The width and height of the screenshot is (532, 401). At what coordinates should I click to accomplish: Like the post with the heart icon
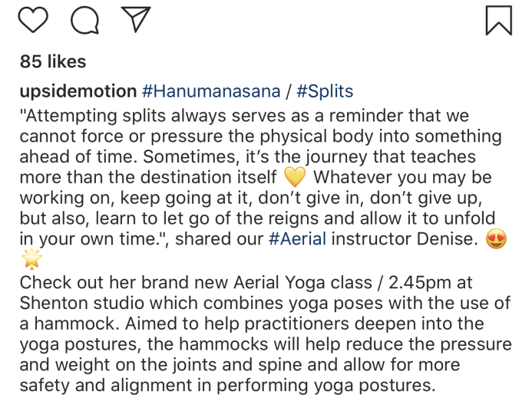33,20
